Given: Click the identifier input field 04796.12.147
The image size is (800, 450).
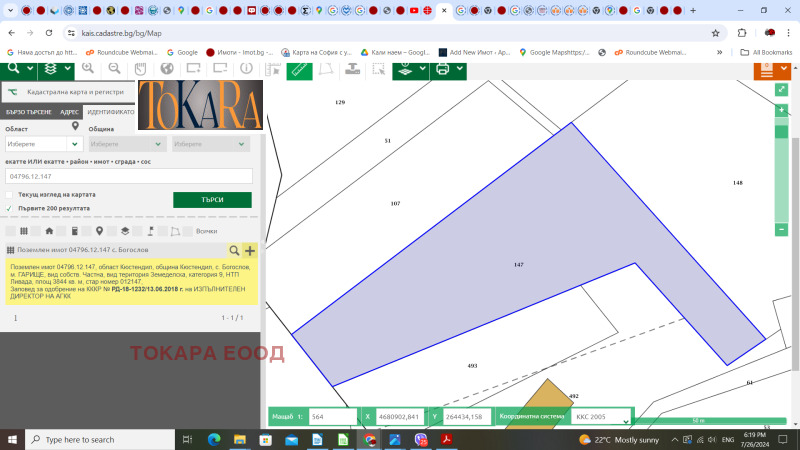Looking at the screenshot, I should click(129, 176).
